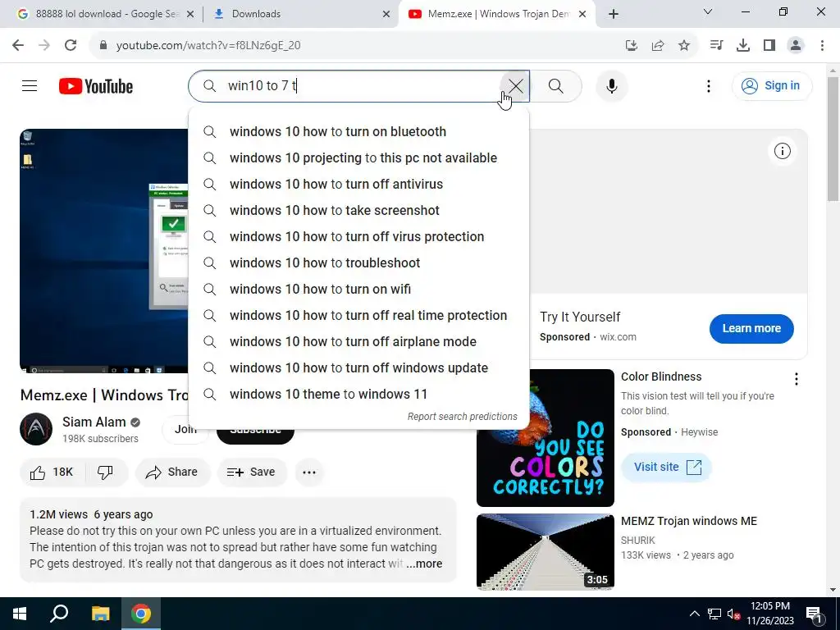Open Report search predictions link

463,416
